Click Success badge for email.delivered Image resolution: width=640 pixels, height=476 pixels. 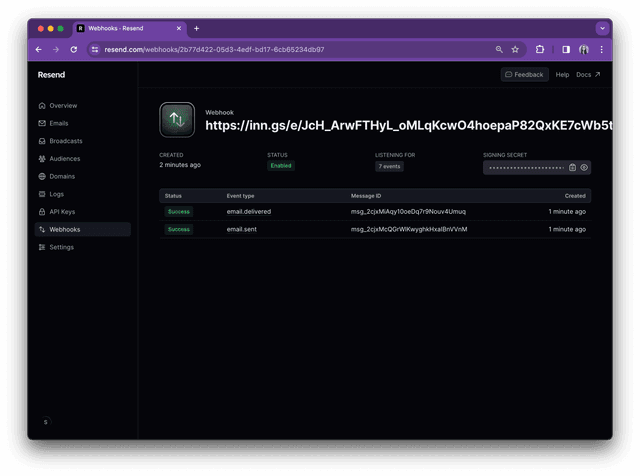(x=179, y=212)
